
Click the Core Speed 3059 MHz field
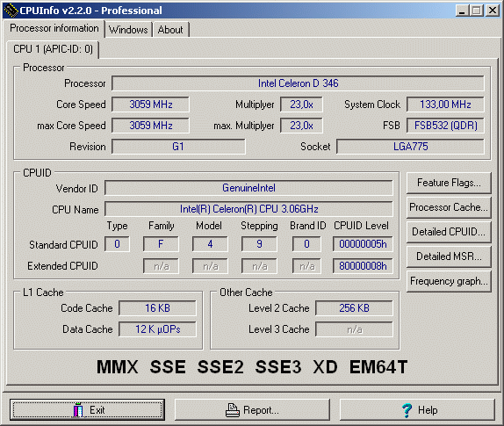150,105
